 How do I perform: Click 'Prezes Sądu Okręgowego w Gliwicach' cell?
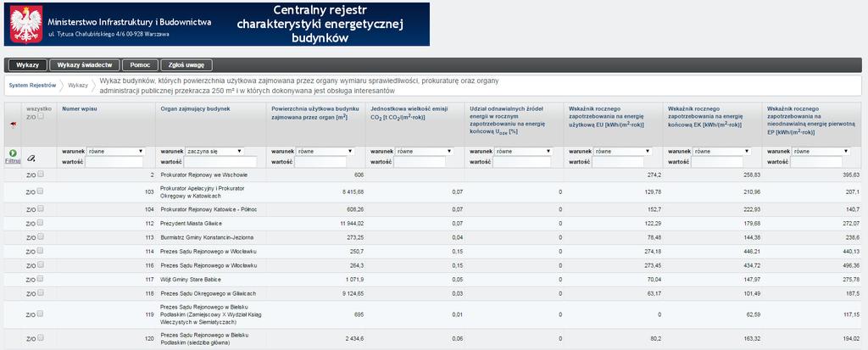pos(209,293)
